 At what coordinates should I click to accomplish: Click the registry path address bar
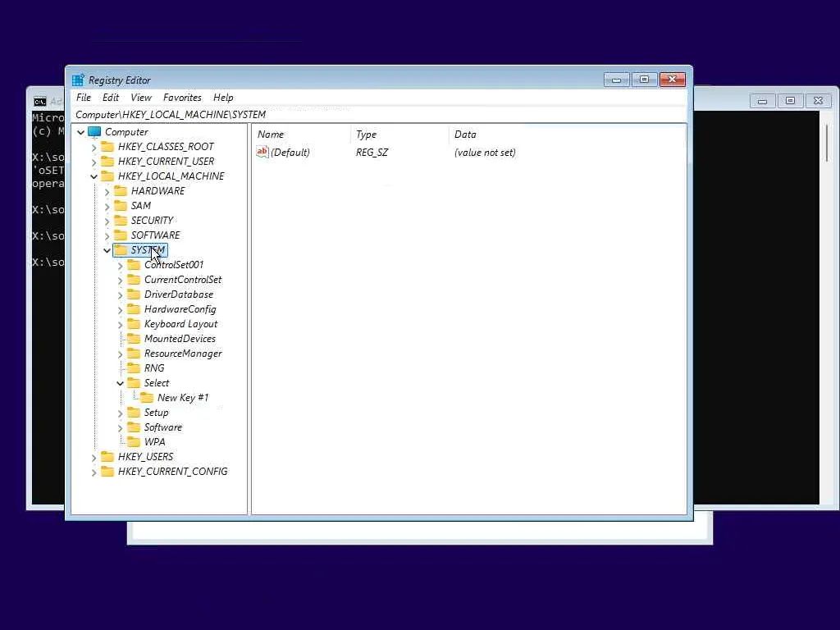point(378,115)
